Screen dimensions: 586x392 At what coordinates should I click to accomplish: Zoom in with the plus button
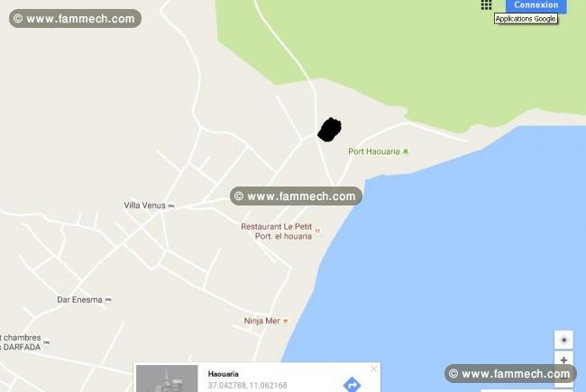pos(563,360)
